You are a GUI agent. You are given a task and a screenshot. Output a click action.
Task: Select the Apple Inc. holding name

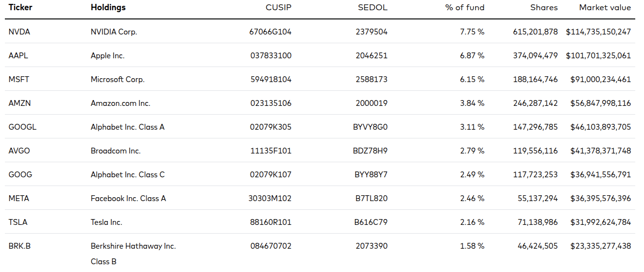point(107,55)
